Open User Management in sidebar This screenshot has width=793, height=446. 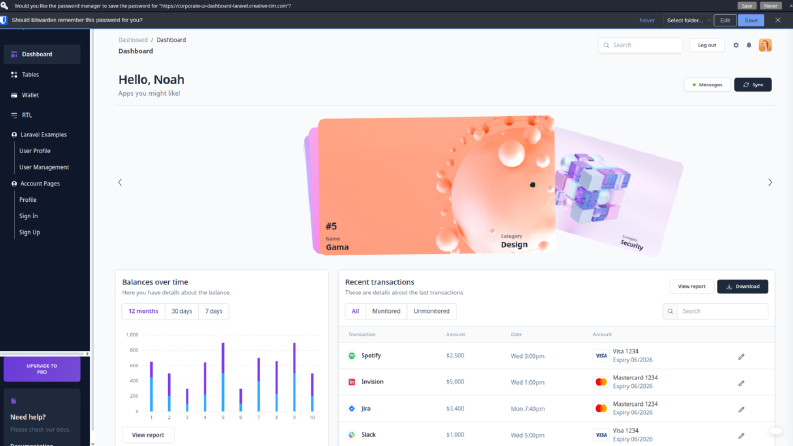click(x=44, y=167)
